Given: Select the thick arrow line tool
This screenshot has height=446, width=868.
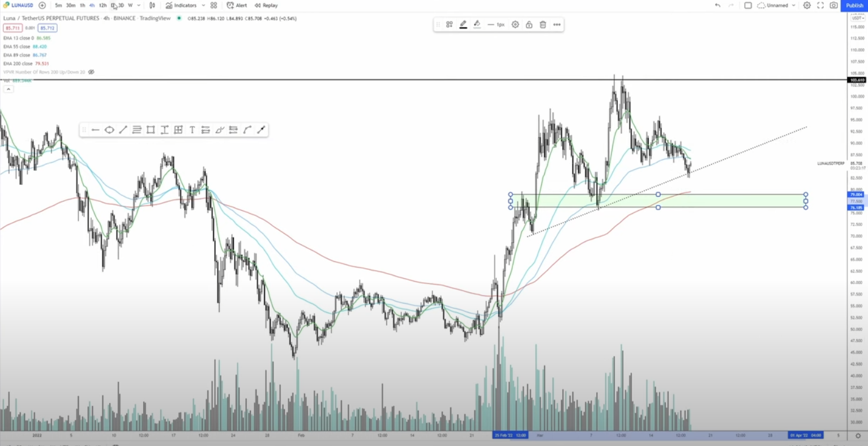Looking at the screenshot, I should (x=261, y=130).
